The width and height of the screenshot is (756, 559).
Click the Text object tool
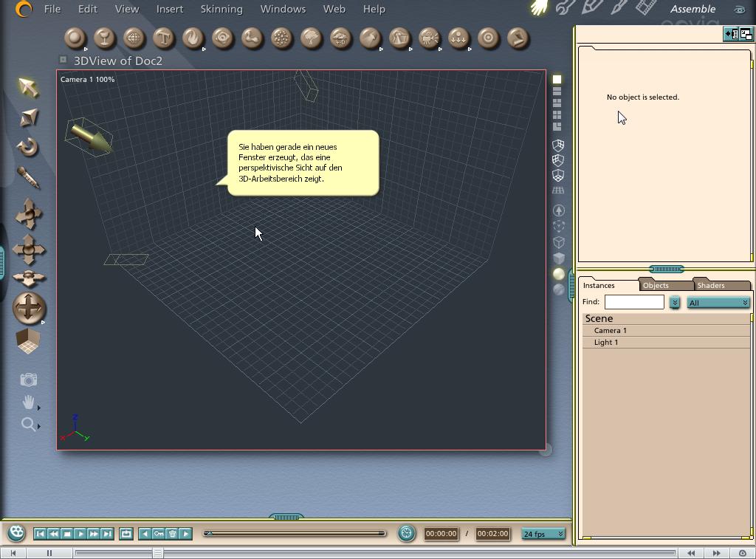pyautogui.click(x=163, y=38)
